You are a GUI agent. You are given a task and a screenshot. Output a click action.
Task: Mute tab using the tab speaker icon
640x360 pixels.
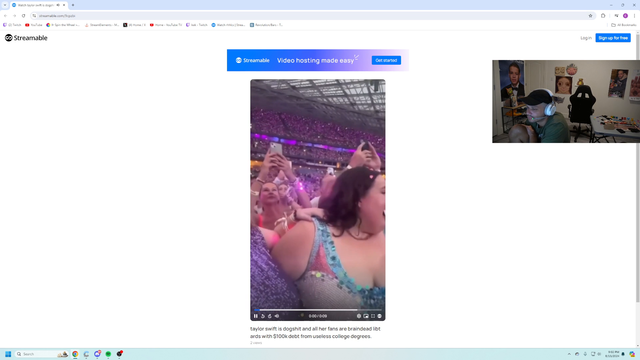[x=58, y=5]
